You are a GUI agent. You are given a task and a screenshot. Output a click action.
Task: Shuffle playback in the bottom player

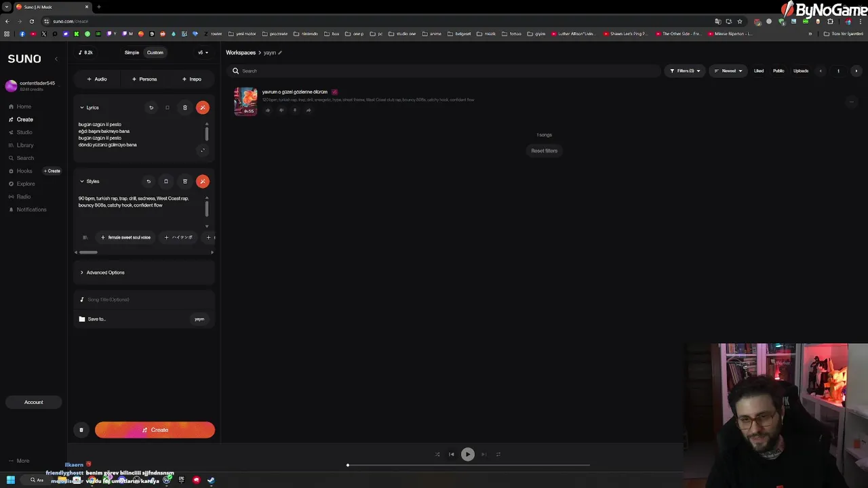point(437,454)
